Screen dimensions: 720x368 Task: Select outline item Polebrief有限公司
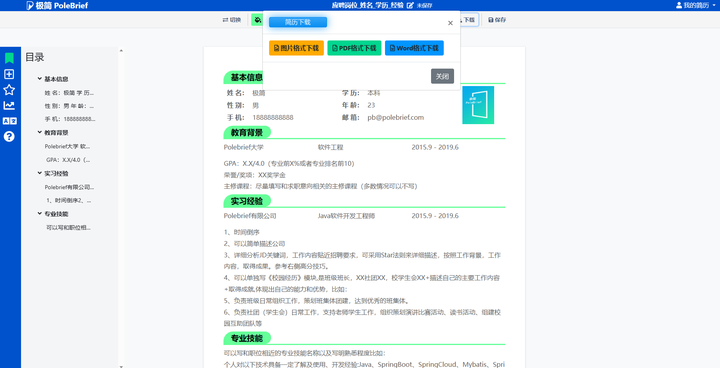[x=69, y=187]
